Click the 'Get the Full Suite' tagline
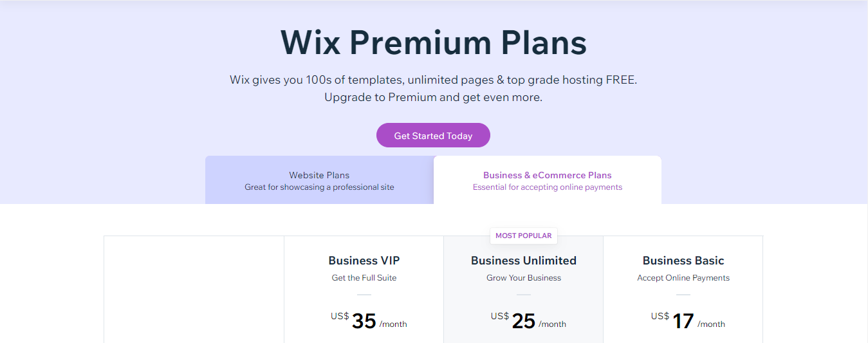 [x=364, y=278]
